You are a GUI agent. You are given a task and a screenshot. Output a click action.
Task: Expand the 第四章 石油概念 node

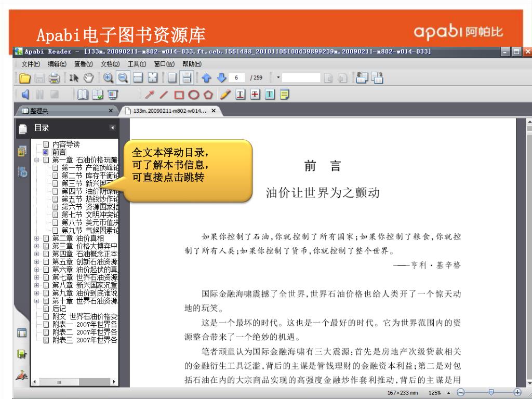[37, 254]
